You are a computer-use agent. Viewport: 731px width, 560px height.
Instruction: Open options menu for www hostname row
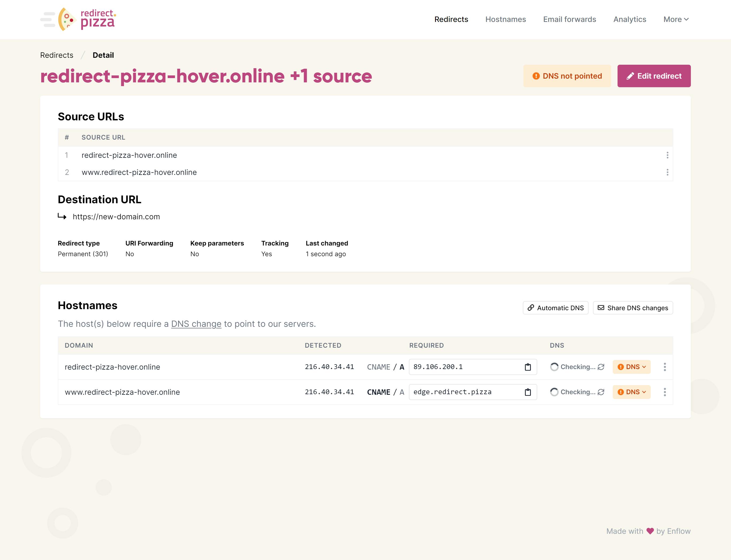tap(664, 392)
